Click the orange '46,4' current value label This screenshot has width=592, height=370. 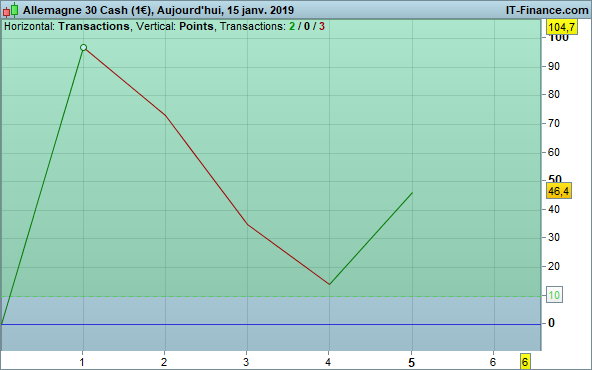point(559,191)
